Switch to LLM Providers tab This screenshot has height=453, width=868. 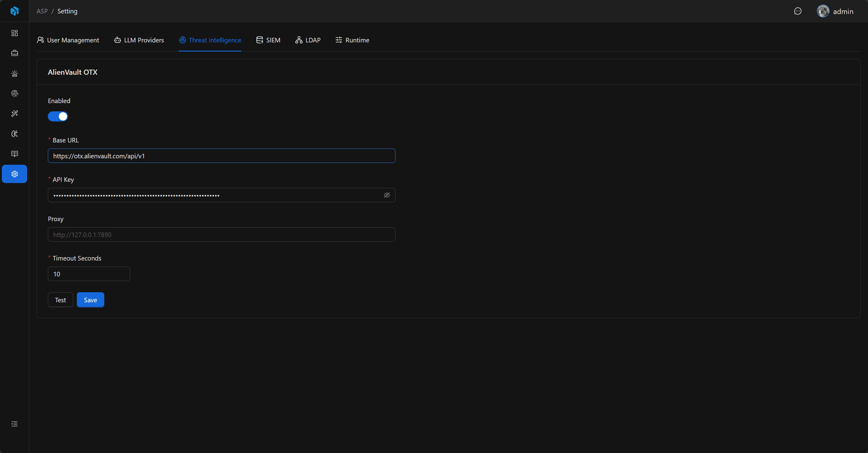tap(139, 40)
